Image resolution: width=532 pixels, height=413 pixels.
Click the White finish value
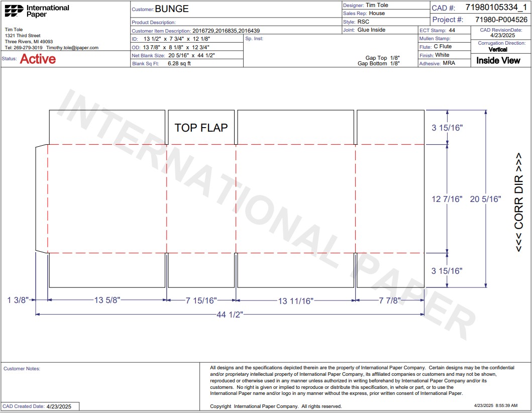(442, 55)
